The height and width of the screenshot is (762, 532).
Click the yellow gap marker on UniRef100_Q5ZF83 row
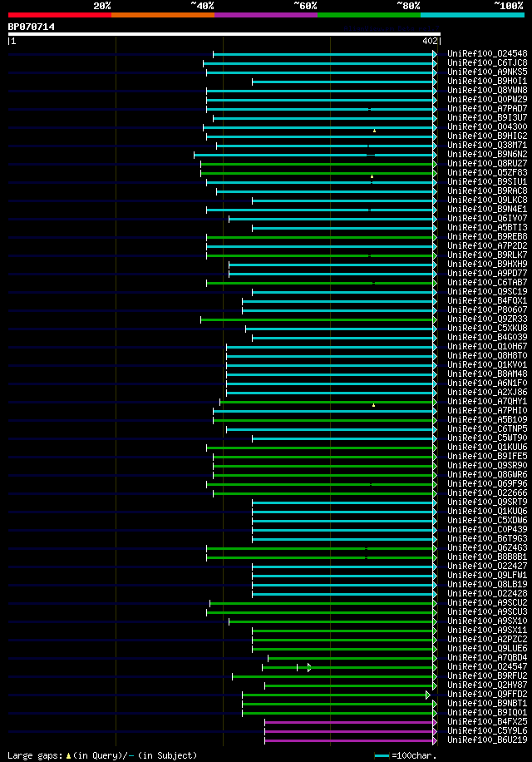coord(372,176)
